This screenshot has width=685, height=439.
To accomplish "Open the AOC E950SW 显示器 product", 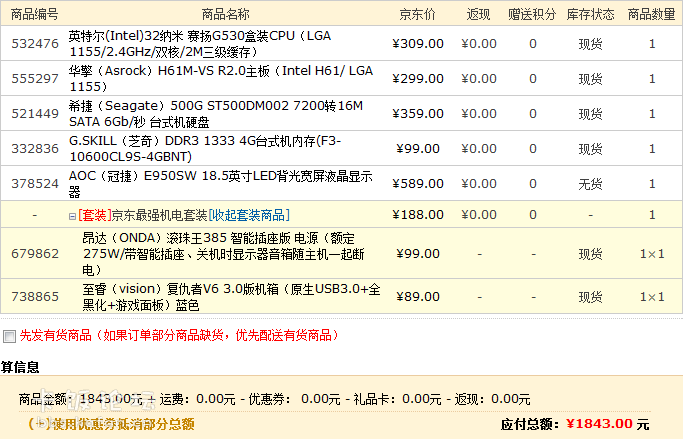I will [x=221, y=183].
